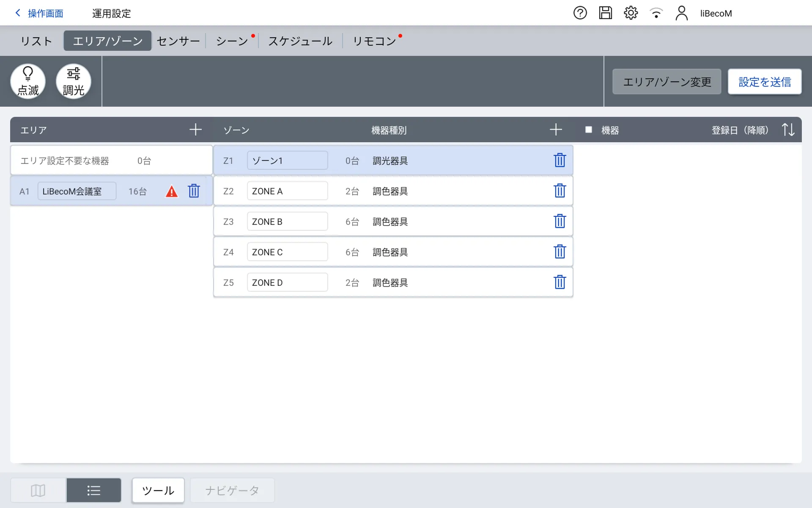The image size is (812, 508).
Task: Add a new zone with plus icon
Action: (556, 130)
